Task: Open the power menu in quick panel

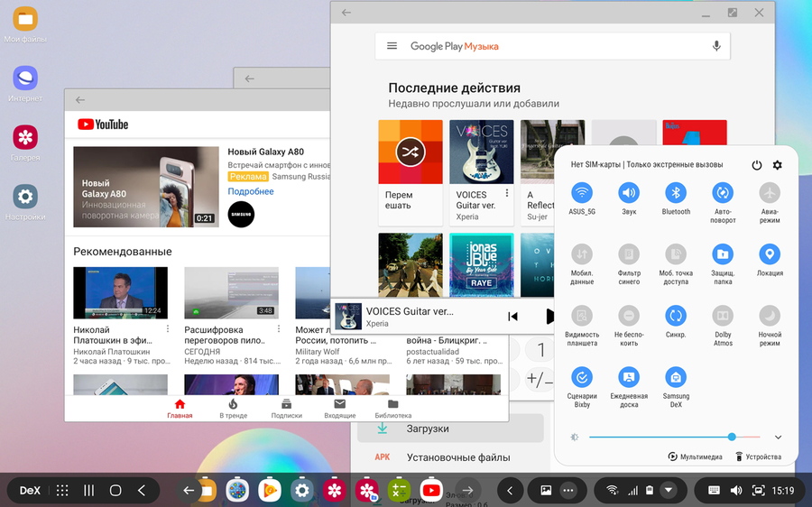Action: coord(757,165)
